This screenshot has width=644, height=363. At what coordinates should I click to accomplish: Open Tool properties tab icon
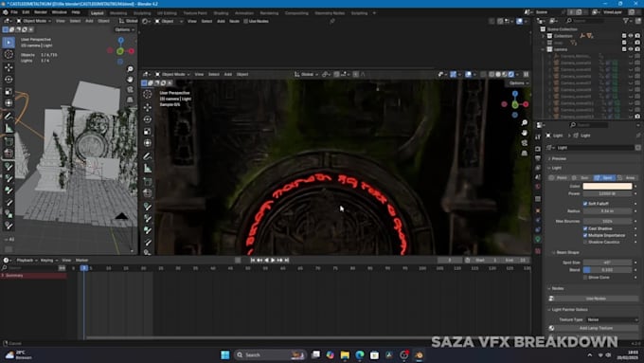pos(538,137)
